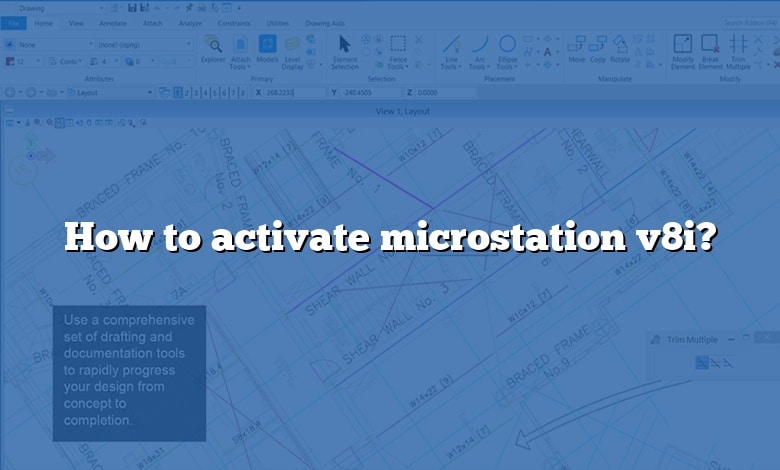Select the Move tool
Viewport: 780px width, 470px height.
(x=577, y=49)
